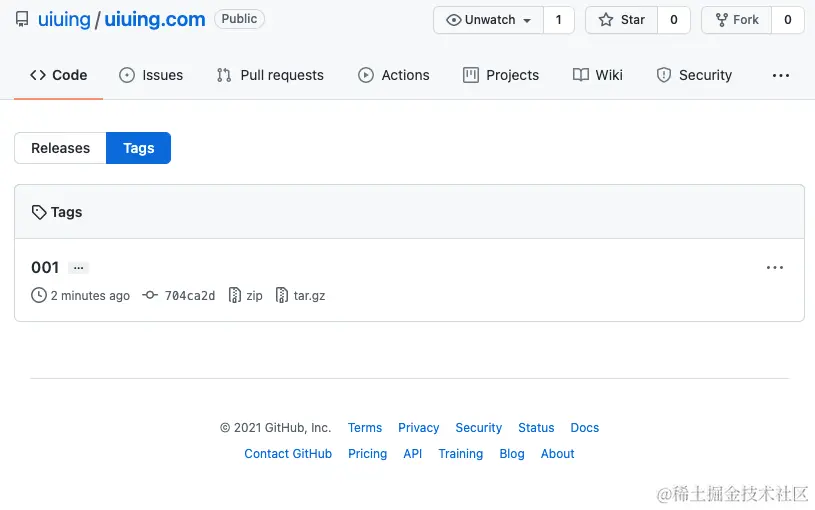Image resolution: width=815 pixels, height=510 pixels.
Task: Click the clock icon beside 2 minutes ago
Action: [39, 295]
